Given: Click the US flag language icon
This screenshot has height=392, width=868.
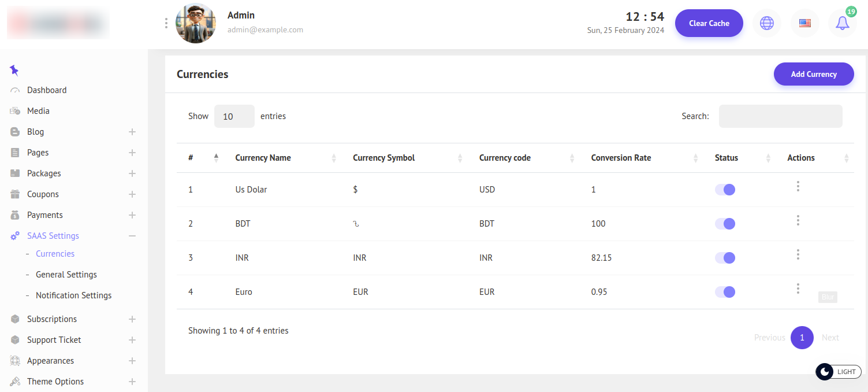Looking at the screenshot, I should pos(804,24).
